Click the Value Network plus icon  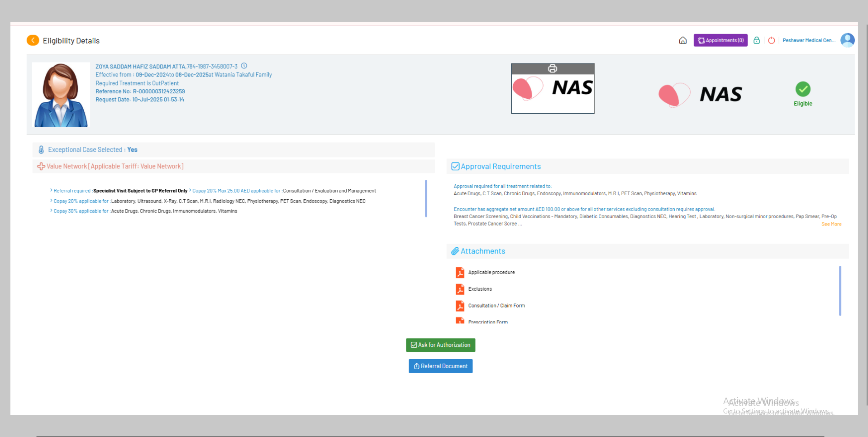(x=41, y=166)
